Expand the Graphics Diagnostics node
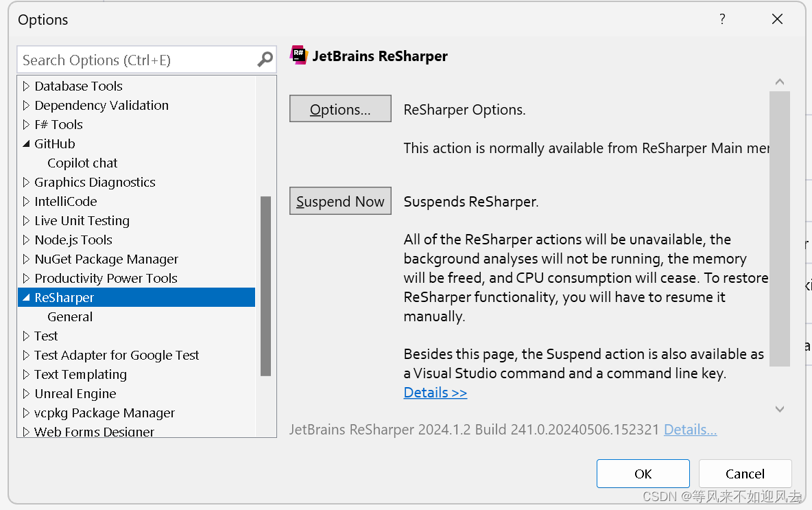The height and width of the screenshot is (510, 812). click(26, 182)
